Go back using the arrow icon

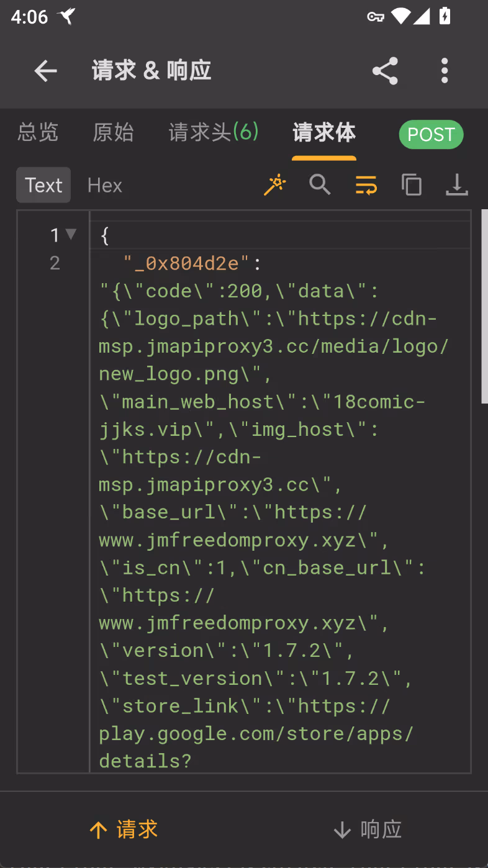(x=45, y=71)
